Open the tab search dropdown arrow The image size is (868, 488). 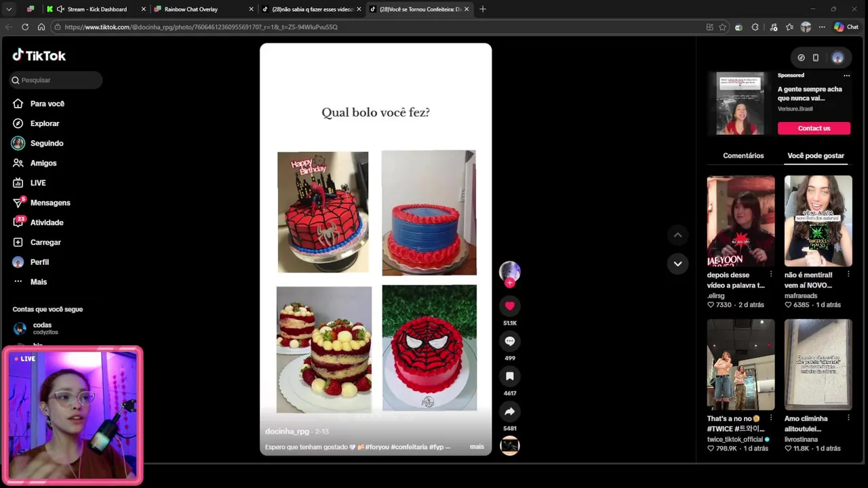[9, 9]
